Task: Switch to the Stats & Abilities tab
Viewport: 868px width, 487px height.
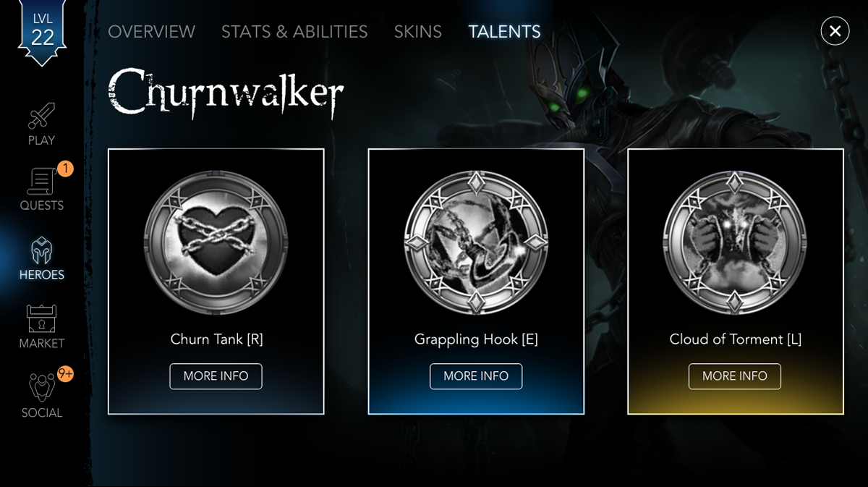Action: pyautogui.click(x=294, y=32)
